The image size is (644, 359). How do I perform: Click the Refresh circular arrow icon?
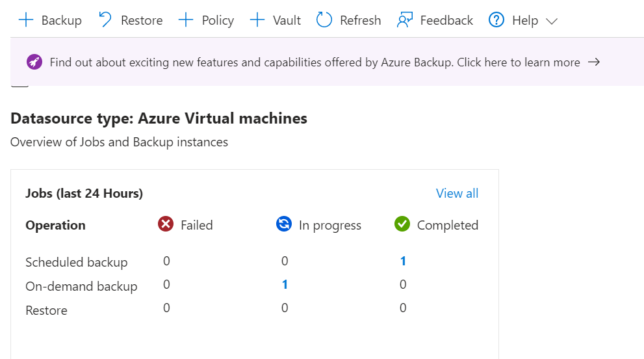[324, 20]
